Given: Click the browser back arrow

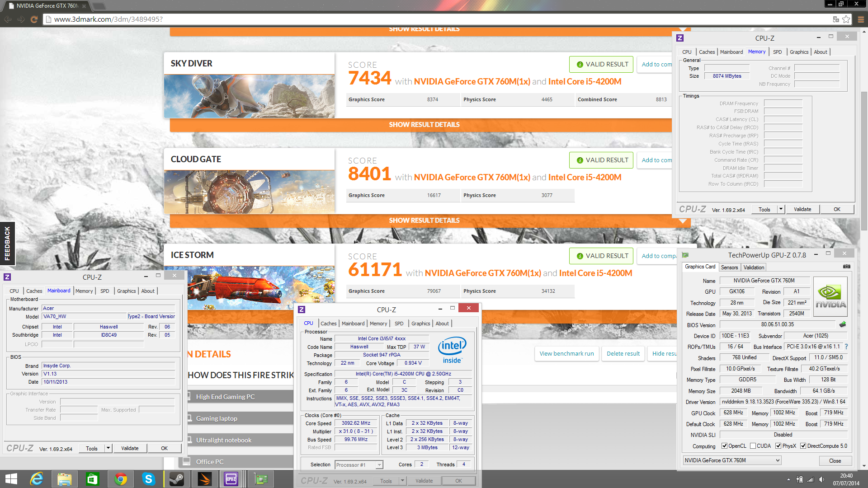Looking at the screenshot, I should [8, 19].
